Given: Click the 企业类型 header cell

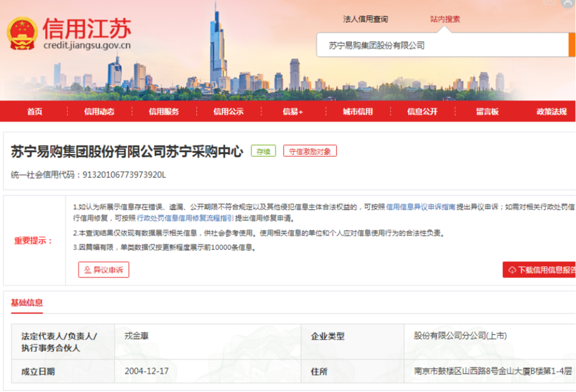Looking at the screenshot, I should coord(353,342).
